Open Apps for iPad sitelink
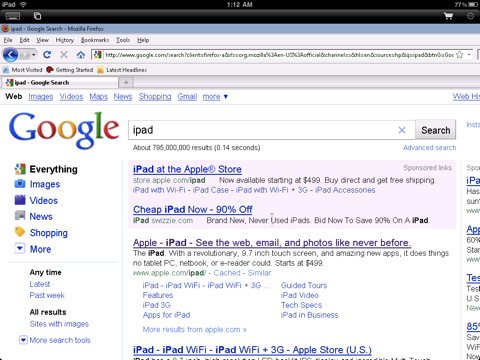This screenshot has width=480, height=360. point(166,315)
